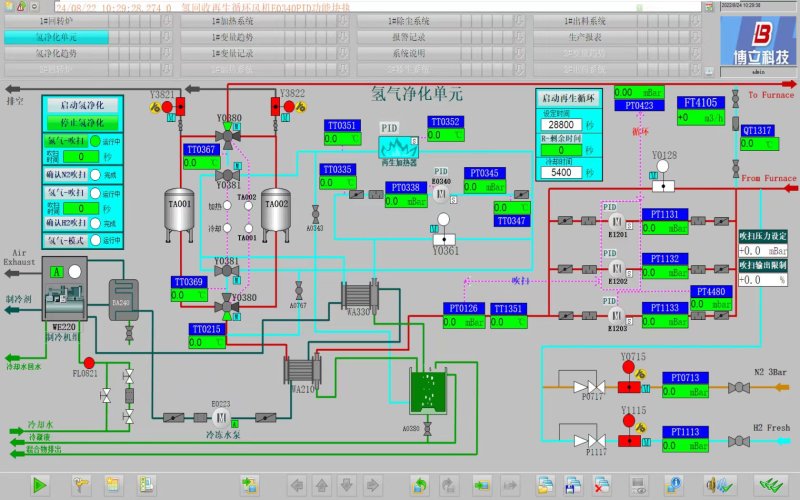Screen dimensions: 800x500
Task: Toggle the 氢气-模式 running indicator
Action: (95, 240)
